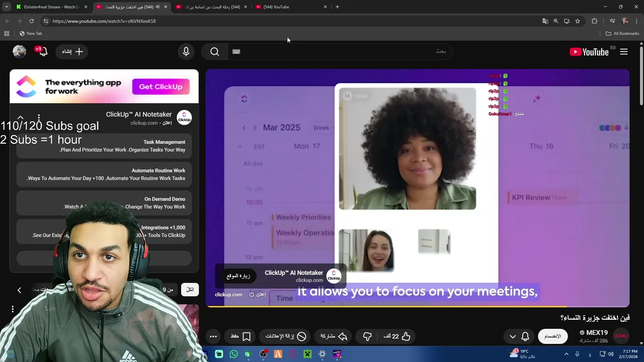
Task: Open the Automate Routine Work sitelink
Action: 104,174
